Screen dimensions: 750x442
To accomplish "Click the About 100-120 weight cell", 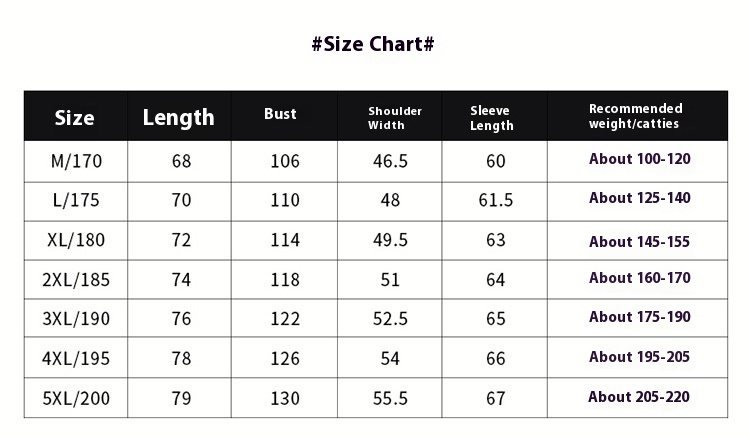I will (640, 159).
